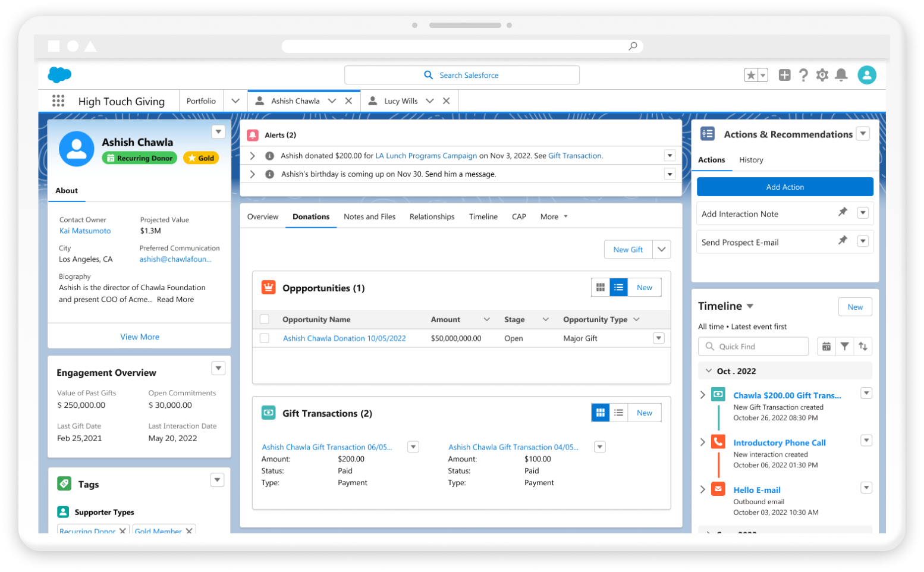Click the Tags panel tag icon
The image size is (924, 572).
[64, 484]
